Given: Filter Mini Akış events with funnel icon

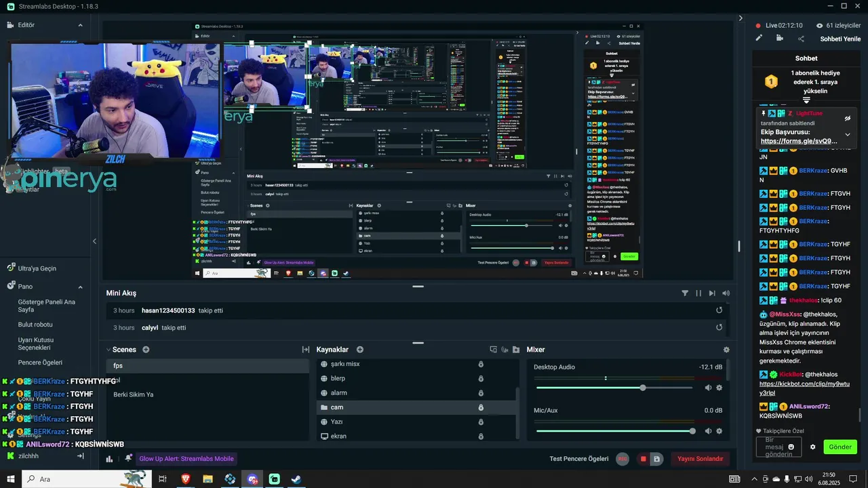Looking at the screenshot, I should point(685,293).
